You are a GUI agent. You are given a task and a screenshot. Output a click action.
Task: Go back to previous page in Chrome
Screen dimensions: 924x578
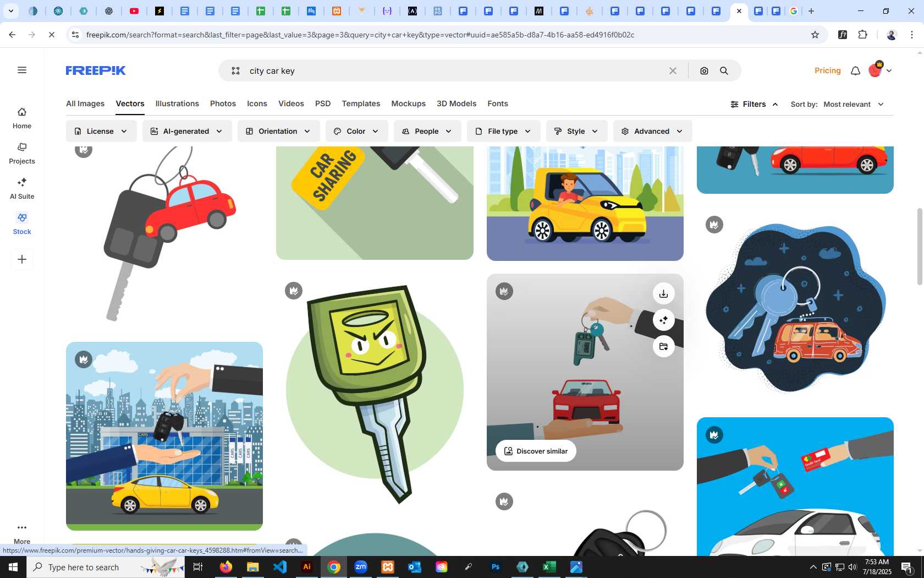click(12, 35)
